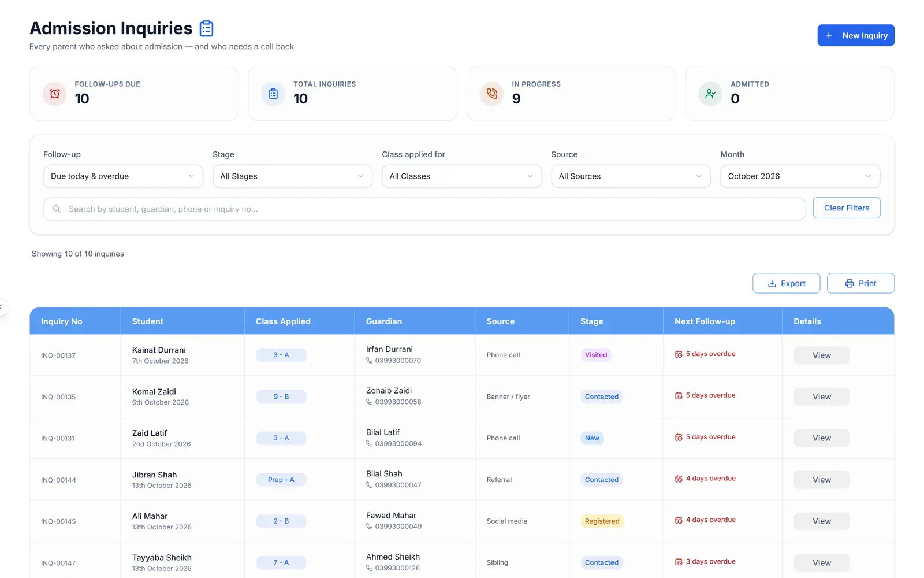Screen dimensions: 924x578
Task: Click the overdue calendar icon in INQ-00144 row
Action: 679,479
